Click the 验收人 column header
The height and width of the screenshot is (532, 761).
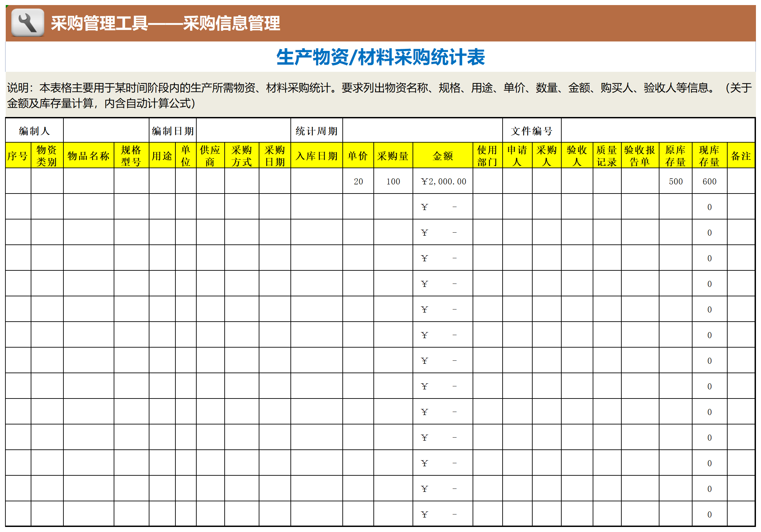pos(577,155)
